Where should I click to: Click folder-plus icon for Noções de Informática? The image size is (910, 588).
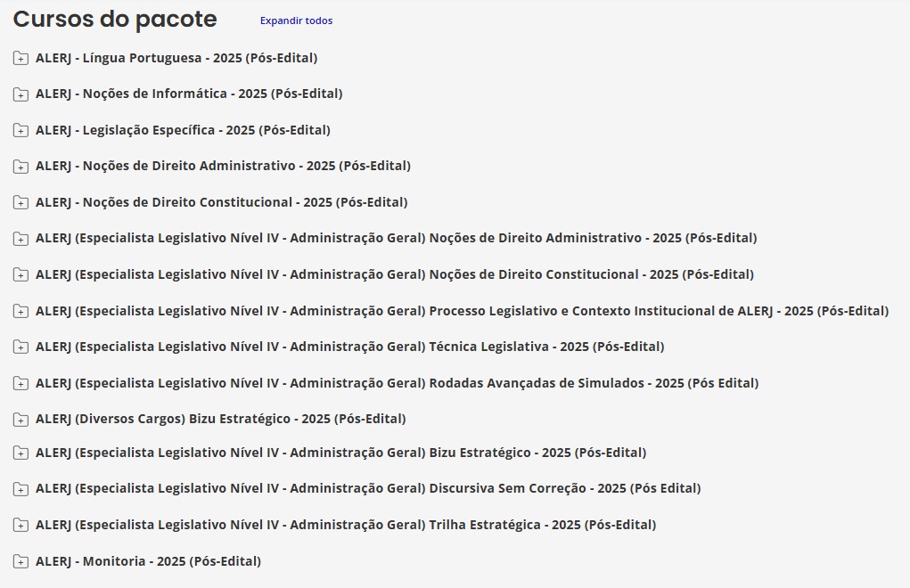[20, 94]
